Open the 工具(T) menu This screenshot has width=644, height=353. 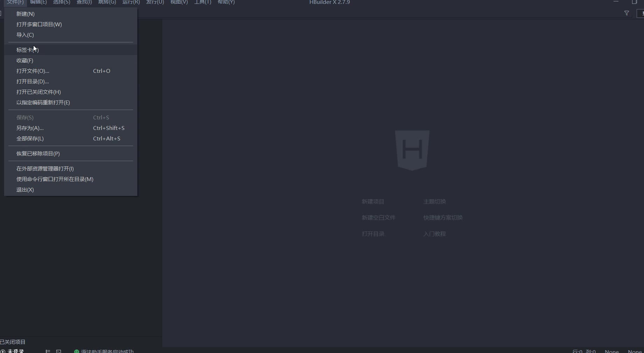coord(203,2)
